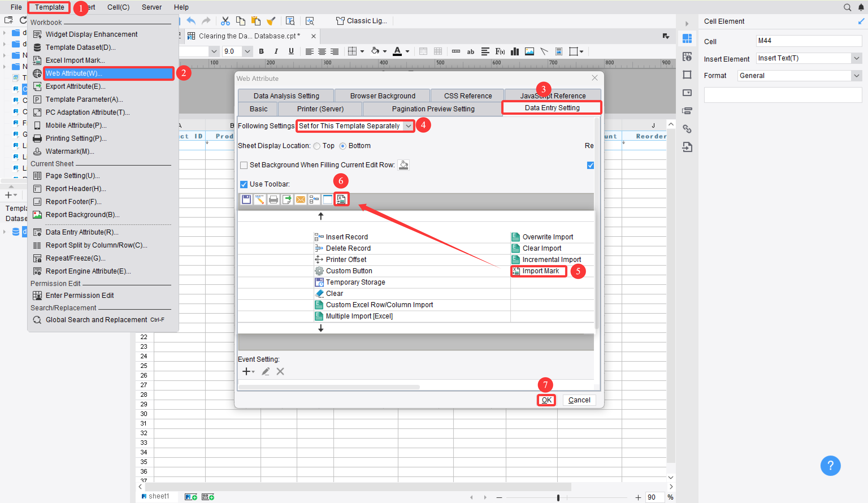This screenshot has width=868, height=503.
Task: Open the Set for This Template Separately dropdown
Action: point(408,126)
